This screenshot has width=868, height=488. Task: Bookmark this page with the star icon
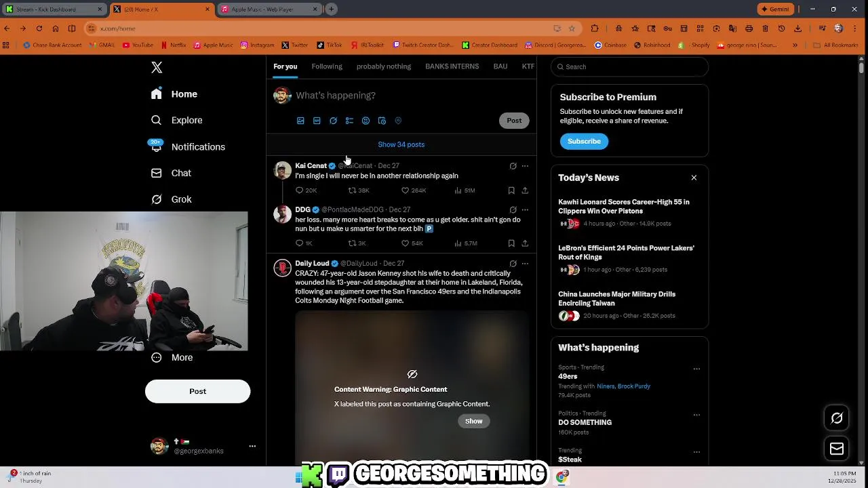[x=572, y=28]
